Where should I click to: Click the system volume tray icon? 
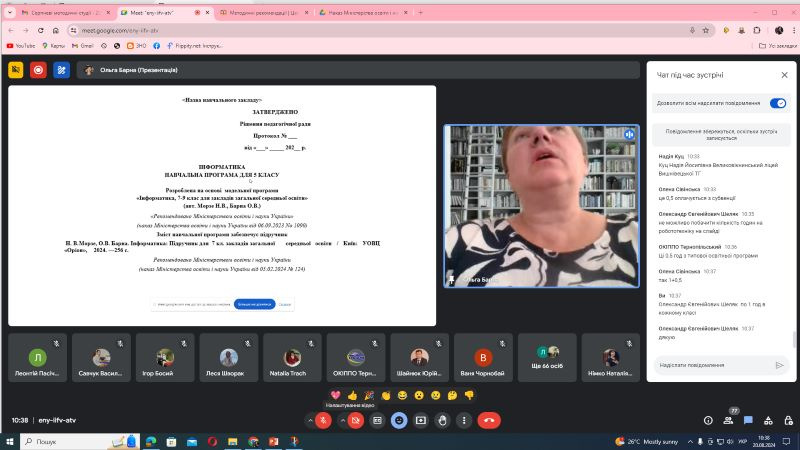click(x=730, y=441)
